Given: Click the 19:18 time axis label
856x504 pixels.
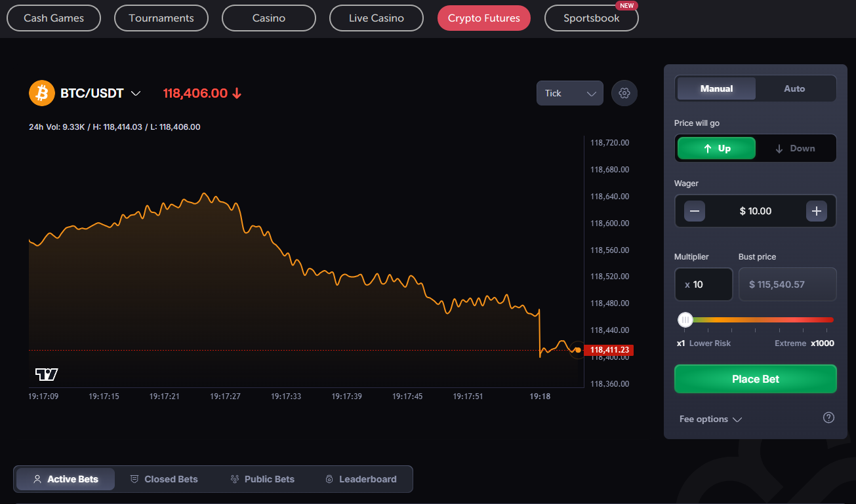Looking at the screenshot, I should (x=540, y=397).
